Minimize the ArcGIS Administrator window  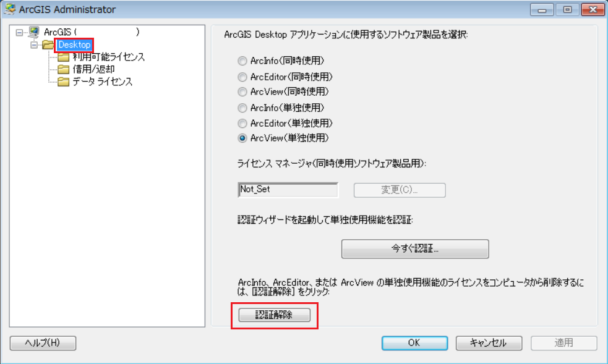(542, 10)
